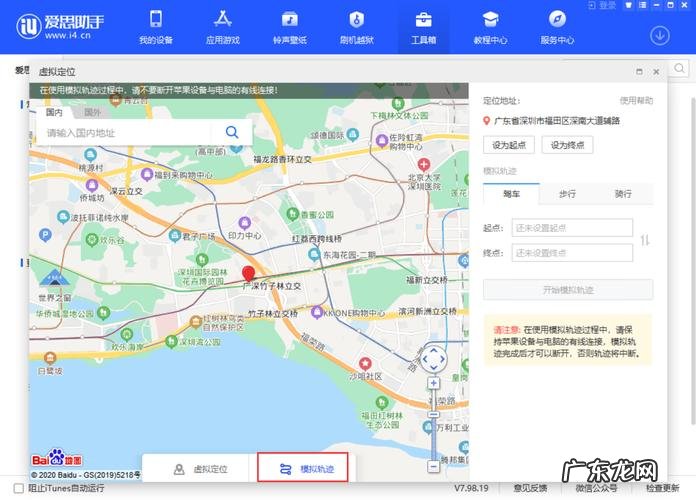Image resolution: width=696 pixels, height=500 pixels.
Task: Click the 起点 start point input field
Action: click(572, 228)
